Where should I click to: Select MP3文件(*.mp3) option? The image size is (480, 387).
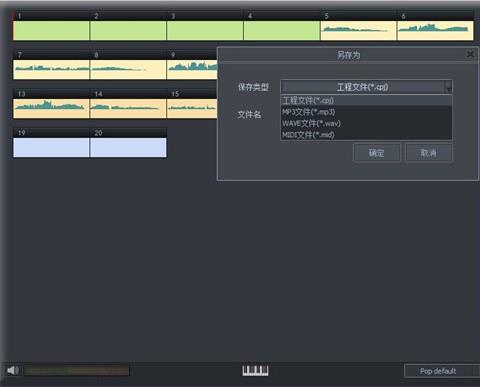click(366, 112)
